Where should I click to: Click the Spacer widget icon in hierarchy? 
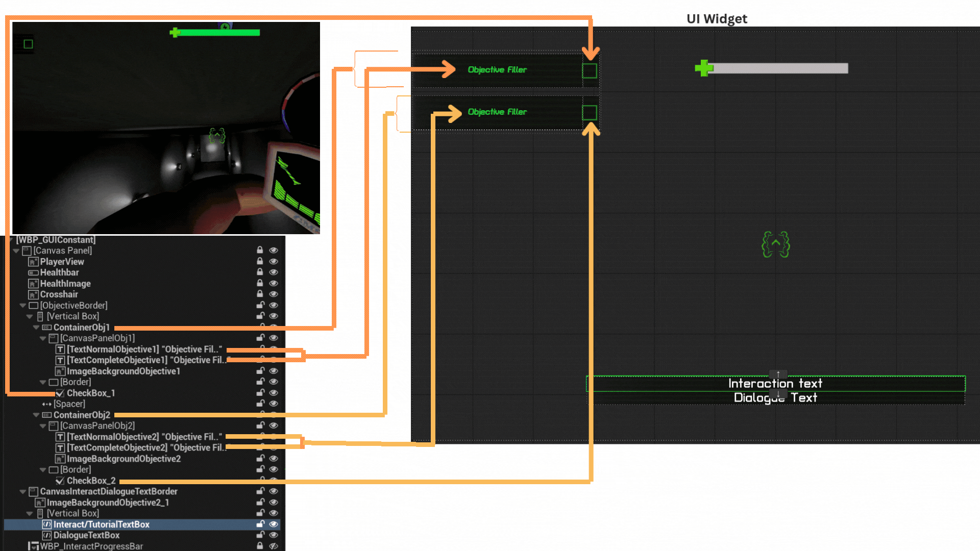(x=47, y=404)
